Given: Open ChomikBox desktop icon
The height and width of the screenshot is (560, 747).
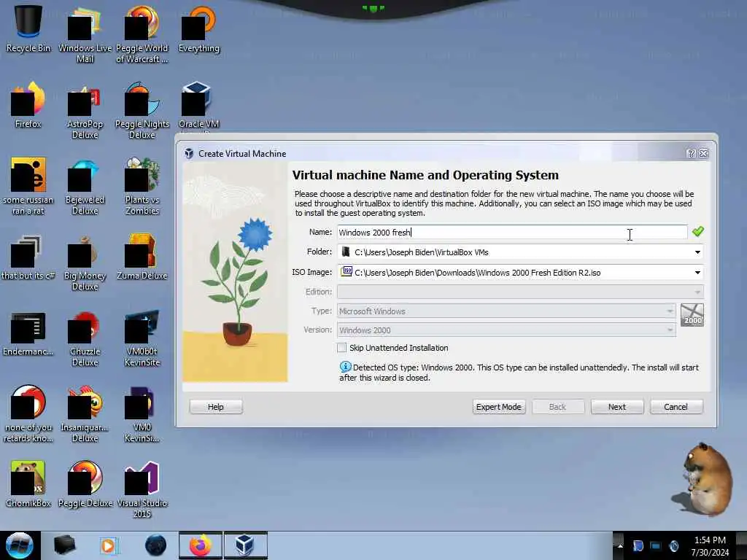Looking at the screenshot, I should (28, 484).
